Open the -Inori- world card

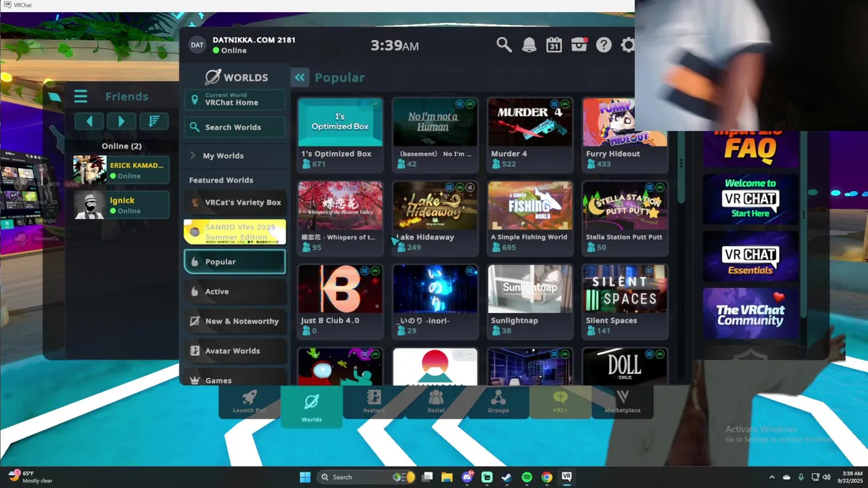pyautogui.click(x=435, y=301)
